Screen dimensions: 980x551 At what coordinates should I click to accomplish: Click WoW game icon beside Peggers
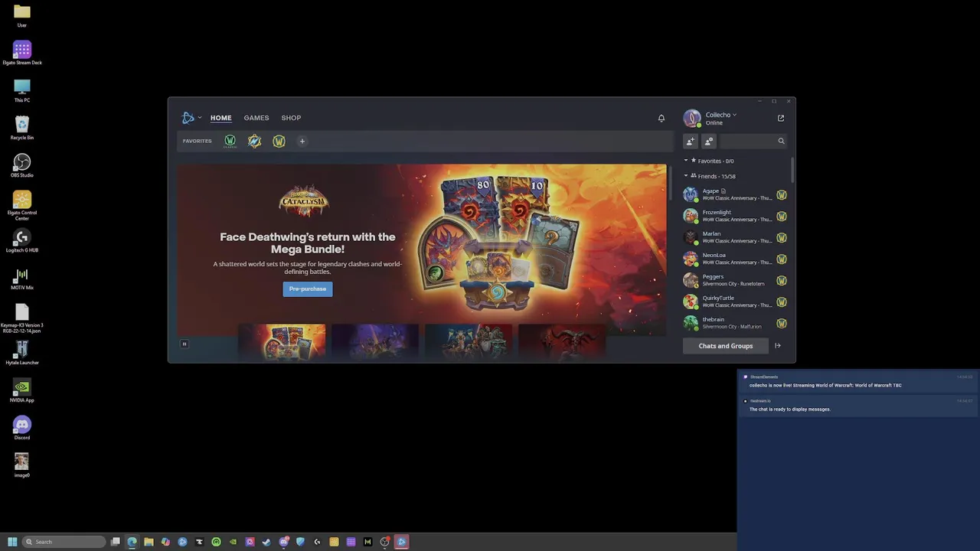click(782, 281)
